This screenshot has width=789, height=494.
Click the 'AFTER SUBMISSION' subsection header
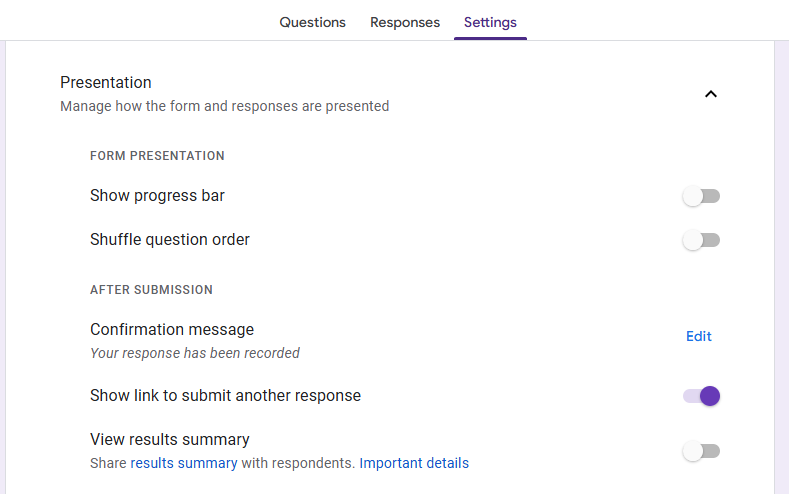(151, 290)
